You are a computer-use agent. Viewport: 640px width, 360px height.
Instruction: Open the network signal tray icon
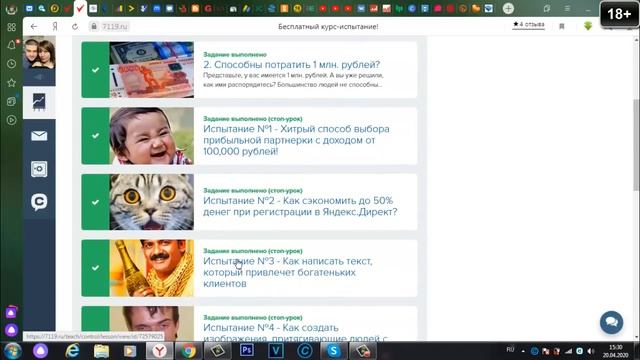pyautogui.click(x=568, y=351)
